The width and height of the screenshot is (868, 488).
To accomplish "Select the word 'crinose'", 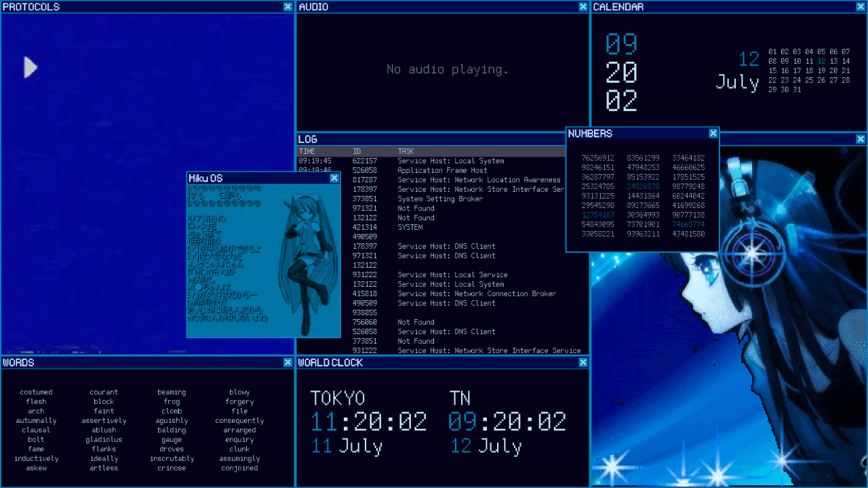I will click(x=172, y=468).
